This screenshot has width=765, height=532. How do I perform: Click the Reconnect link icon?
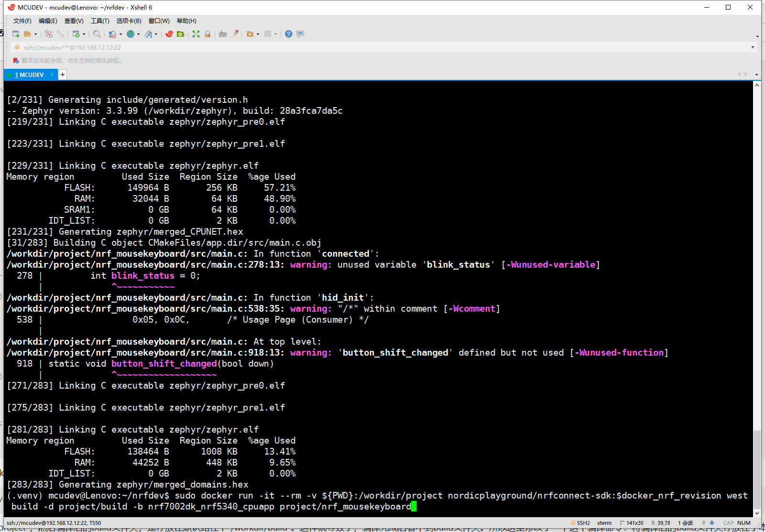(x=60, y=34)
